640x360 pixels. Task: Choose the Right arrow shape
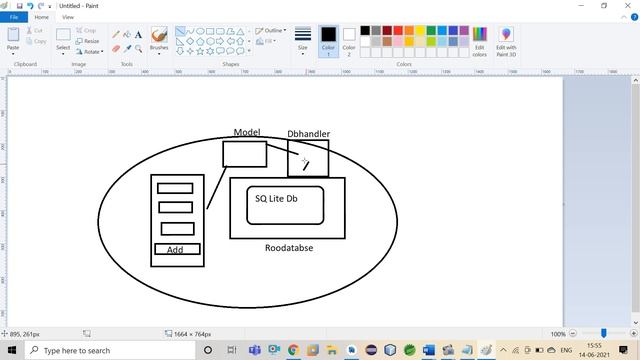point(220,41)
